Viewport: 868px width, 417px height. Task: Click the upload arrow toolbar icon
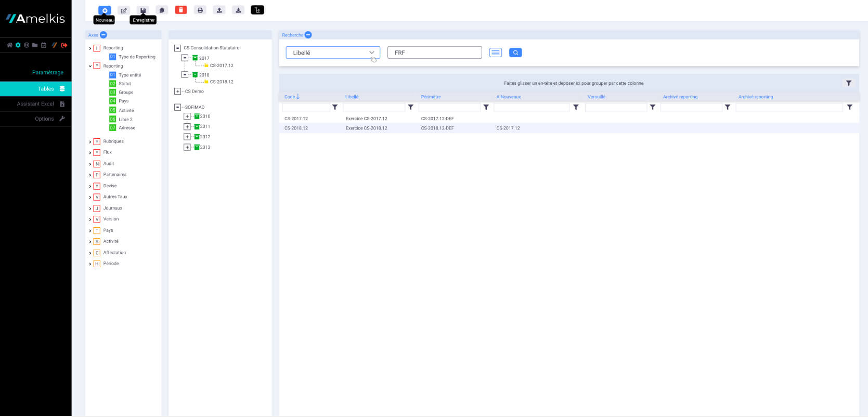(x=219, y=10)
